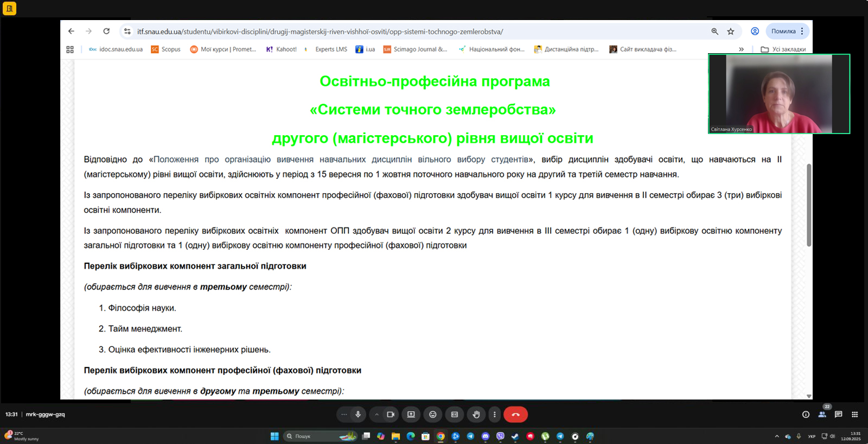This screenshot has height=444, width=868.
Task: Open more options menu in meeting bar
Action: pos(494,414)
